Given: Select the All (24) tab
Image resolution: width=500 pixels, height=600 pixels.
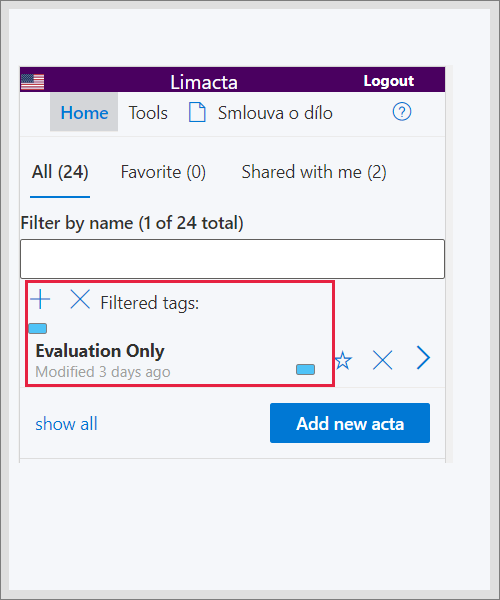Looking at the screenshot, I should click(60, 172).
